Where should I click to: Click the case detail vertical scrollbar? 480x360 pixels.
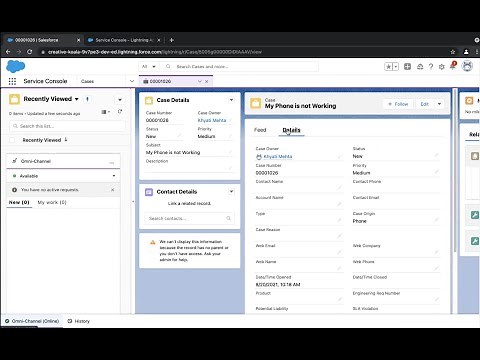pos(455,170)
